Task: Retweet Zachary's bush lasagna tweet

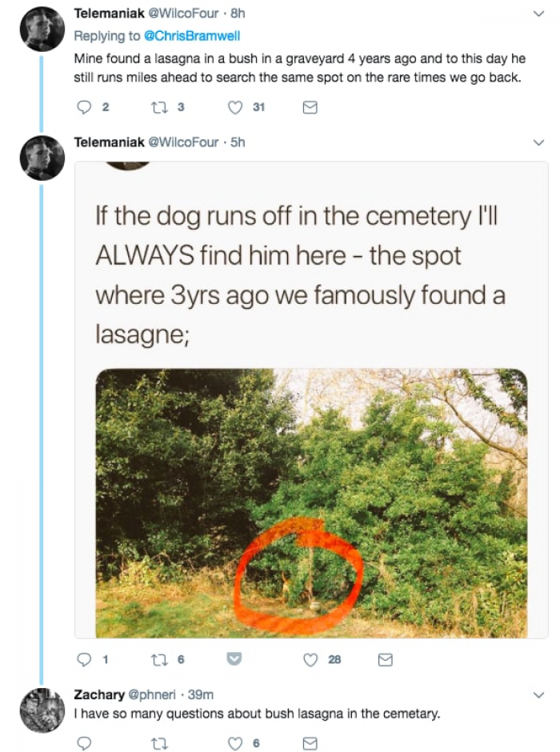Action: (x=160, y=743)
